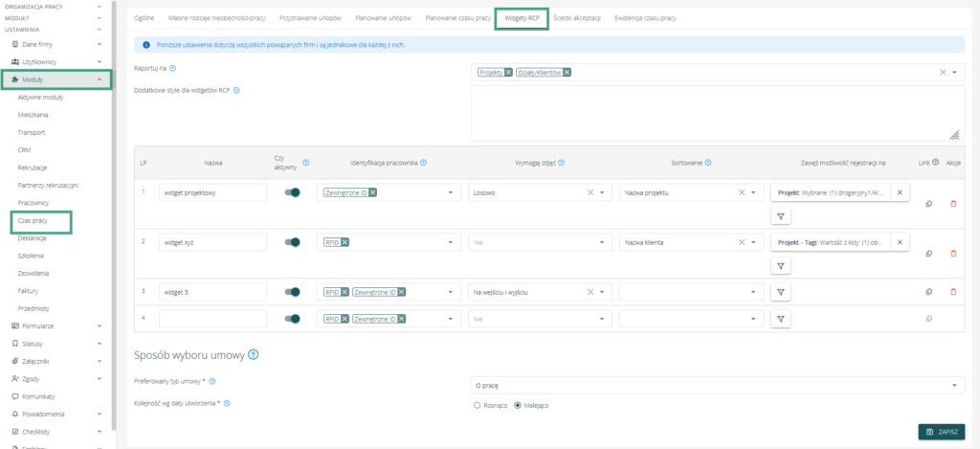980x449 pixels.
Task: Open the Preferowany typ umowy dropdown
Action: pyautogui.click(x=718, y=385)
